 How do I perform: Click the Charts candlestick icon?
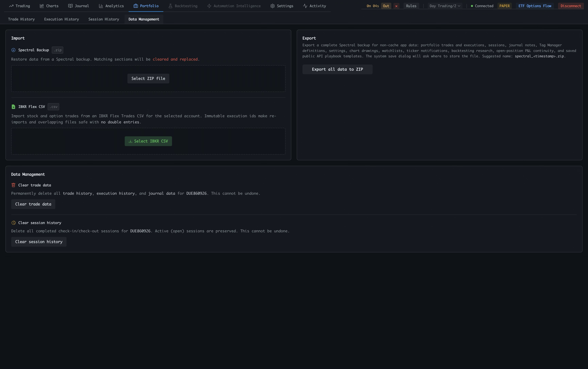[42, 6]
